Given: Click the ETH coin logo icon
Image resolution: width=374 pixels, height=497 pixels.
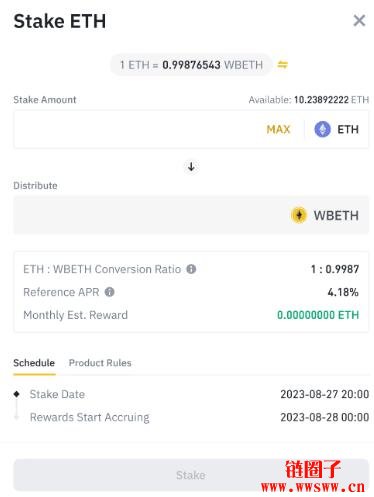Looking at the screenshot, I should (322, 129).
